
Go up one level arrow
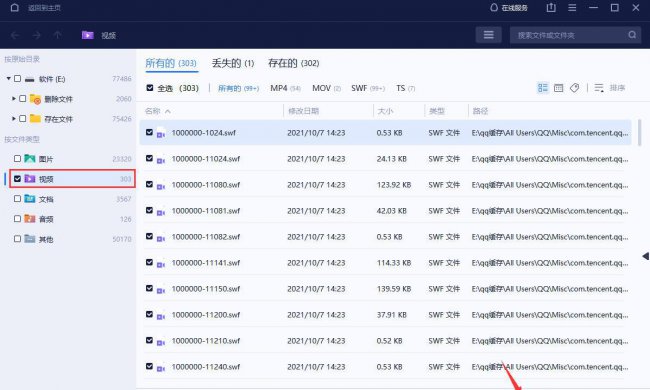point(58,35)
